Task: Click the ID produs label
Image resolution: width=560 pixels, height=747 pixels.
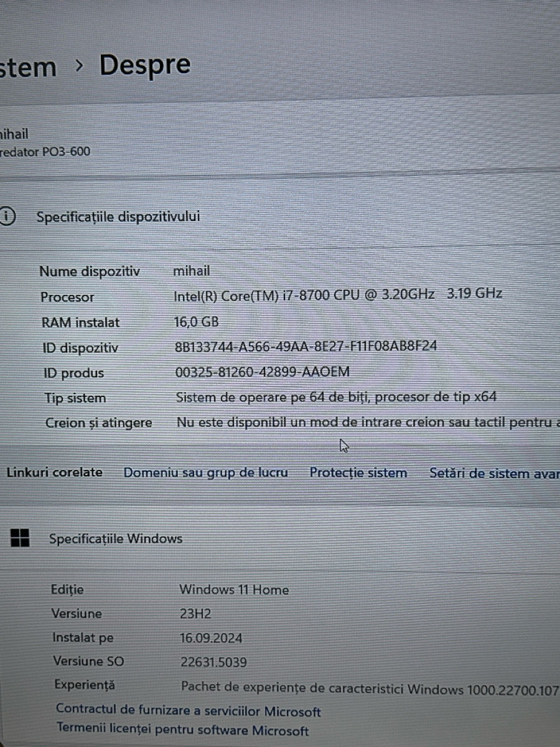Action: click(x=74, y=374)
